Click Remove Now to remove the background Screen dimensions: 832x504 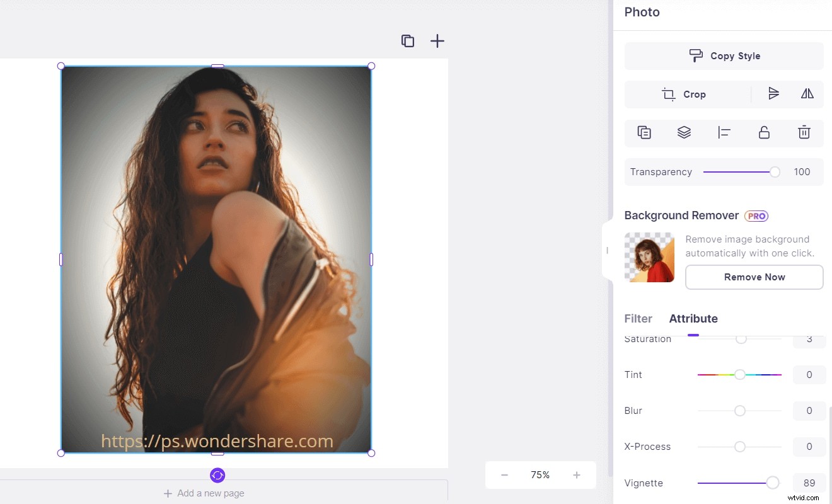pos(754,277)
